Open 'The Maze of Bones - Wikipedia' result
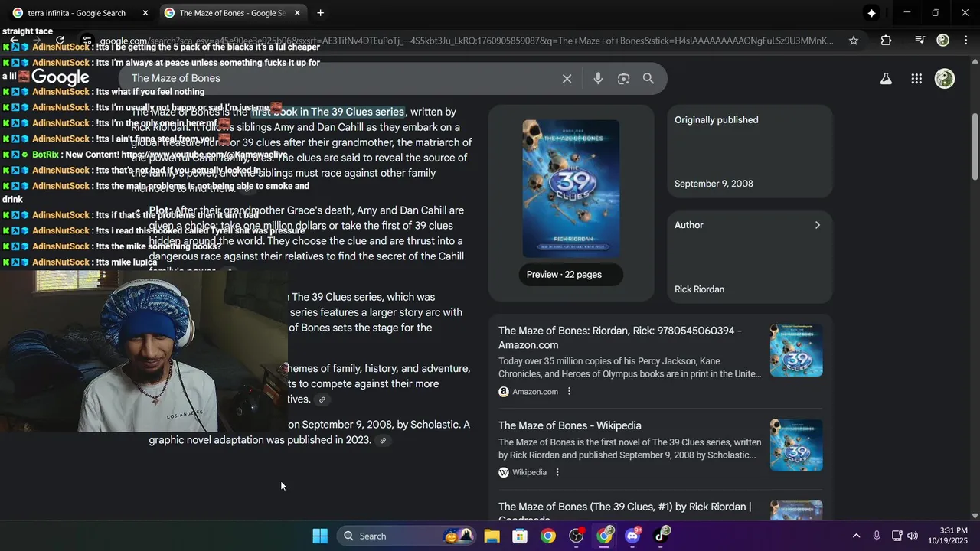Image resolution: width=980 pixels, height=551 pixels. (570, 425)
